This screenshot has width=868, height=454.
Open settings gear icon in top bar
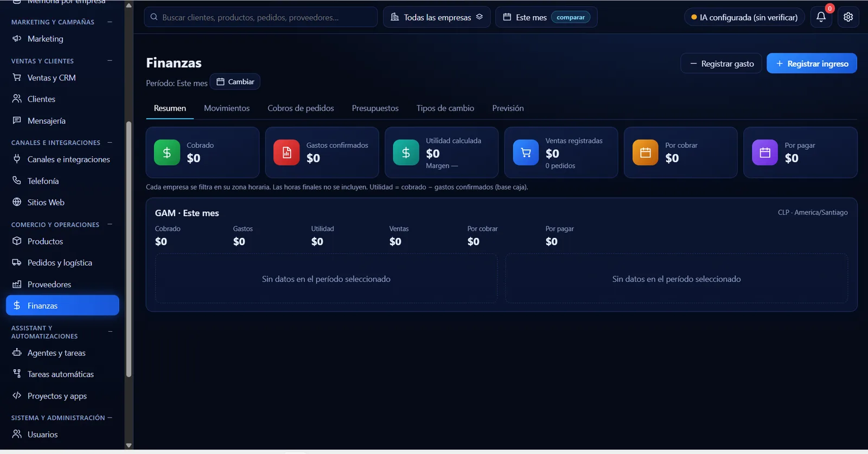click(848, 17)
